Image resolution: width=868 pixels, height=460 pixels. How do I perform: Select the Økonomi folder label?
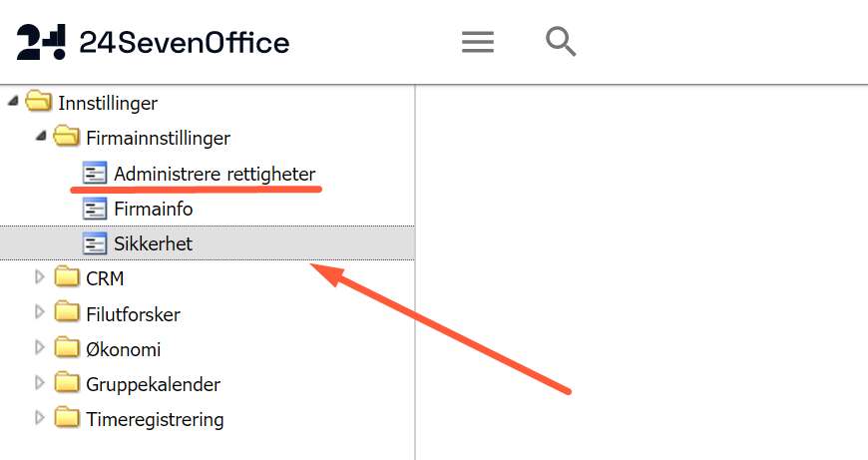coord(124,349)
